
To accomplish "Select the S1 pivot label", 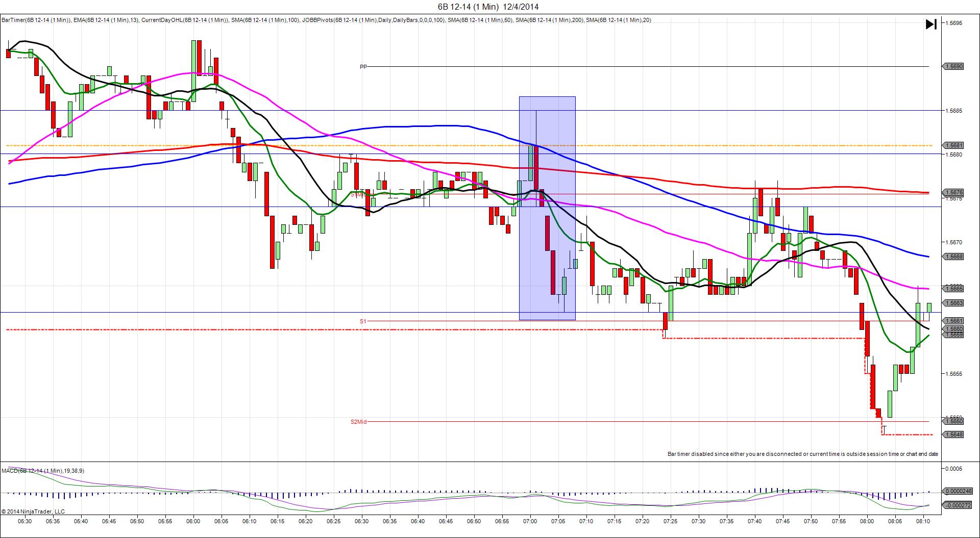I will (x=363, y=321).
